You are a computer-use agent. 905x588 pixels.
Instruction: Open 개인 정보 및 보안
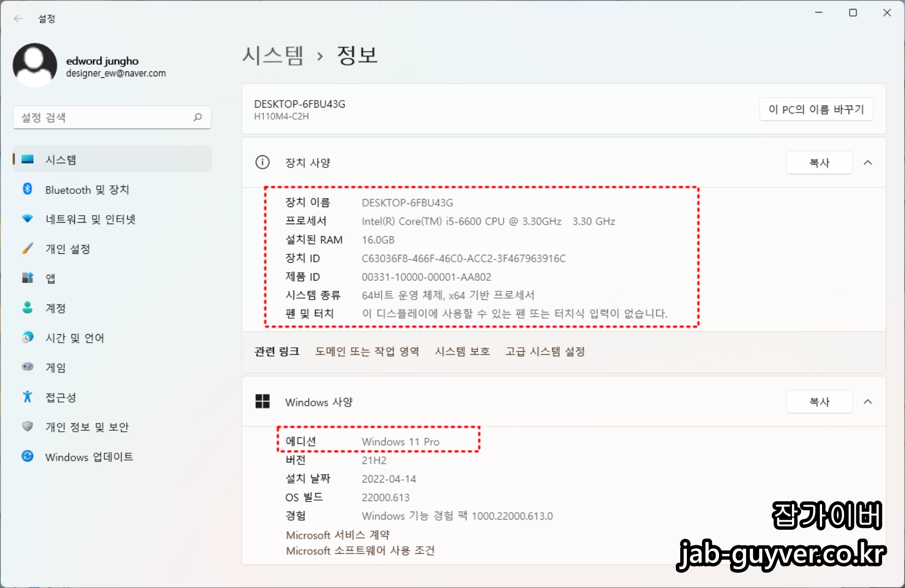pyautogui.click(x=112, y=427)
